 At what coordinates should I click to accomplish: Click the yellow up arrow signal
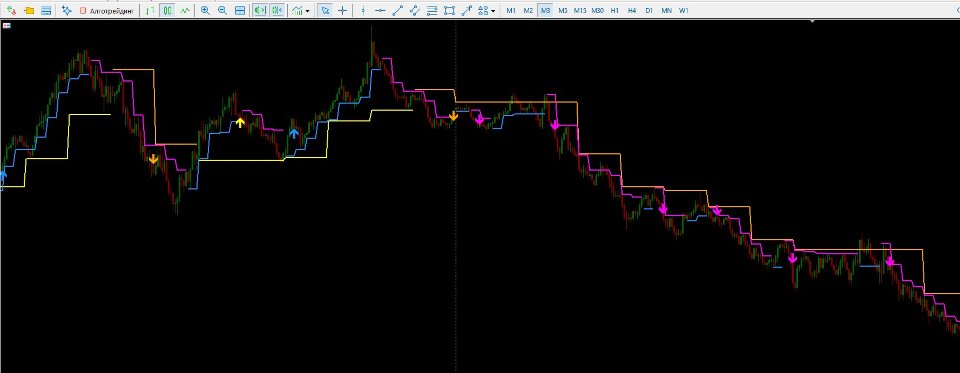tap(240, 122)
